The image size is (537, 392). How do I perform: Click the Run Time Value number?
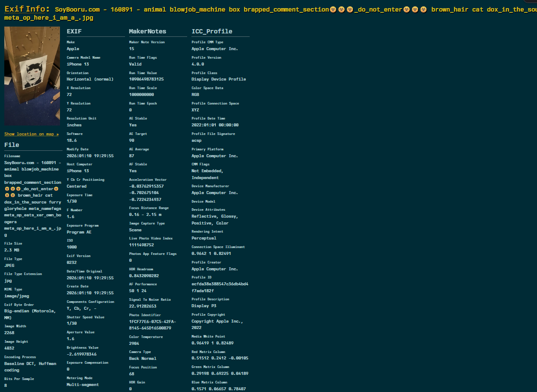[x=146, y=79]
